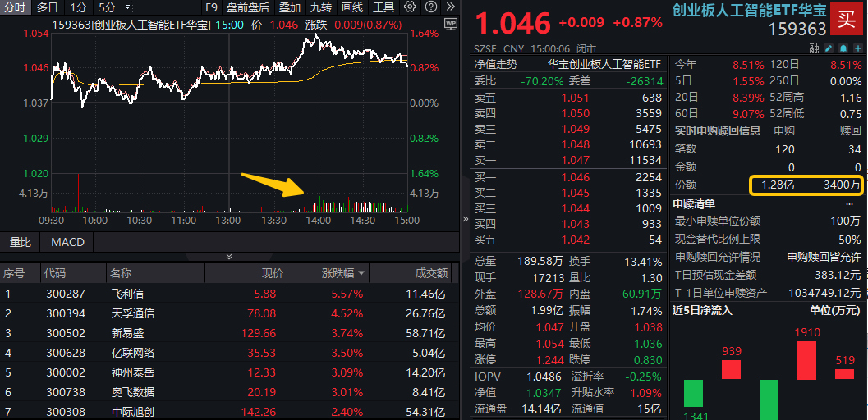Screen dimensions: 868x420
Task: Select the MACD indicator tab
Action: (x=67, y=242)
